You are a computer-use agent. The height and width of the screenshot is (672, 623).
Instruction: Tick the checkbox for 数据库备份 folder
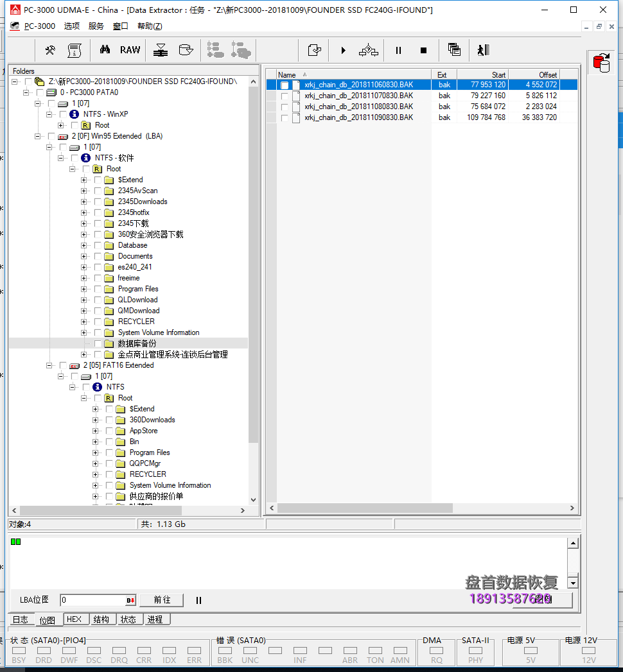98,343
